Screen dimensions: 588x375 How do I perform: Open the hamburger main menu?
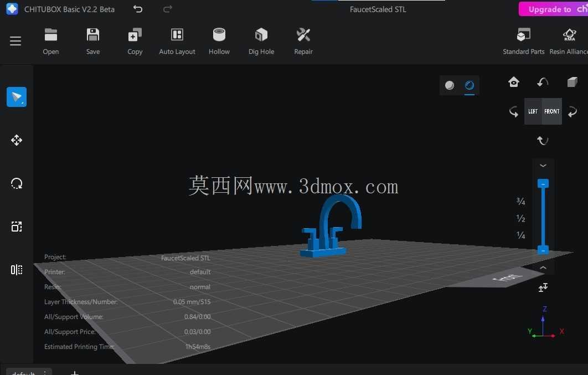pyautogui.click(x=16, y=41)
